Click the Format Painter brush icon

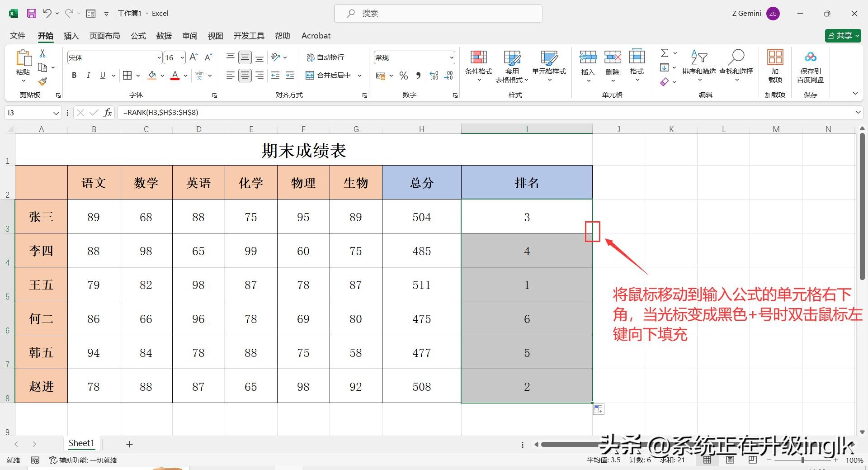pyautogui.click(x=42, y=81)
